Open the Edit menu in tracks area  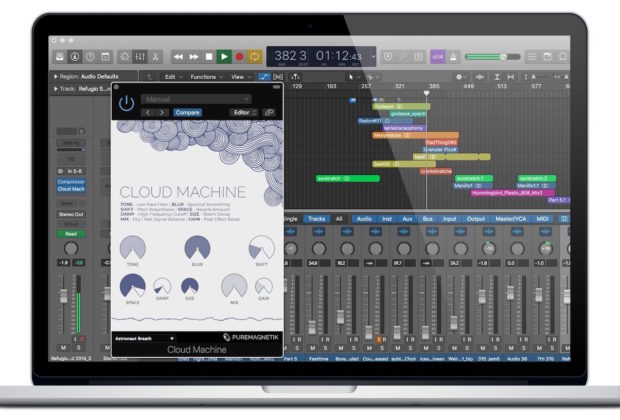[x=173, y=77]
